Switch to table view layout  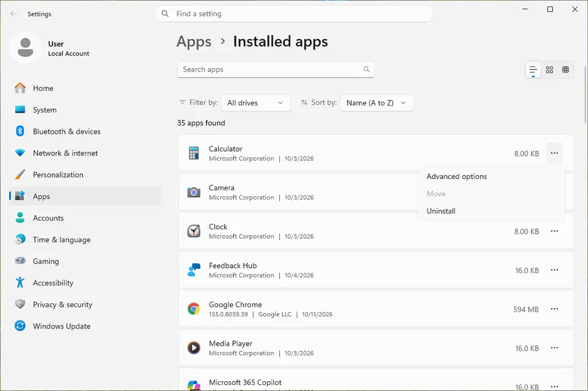point(566,70)
